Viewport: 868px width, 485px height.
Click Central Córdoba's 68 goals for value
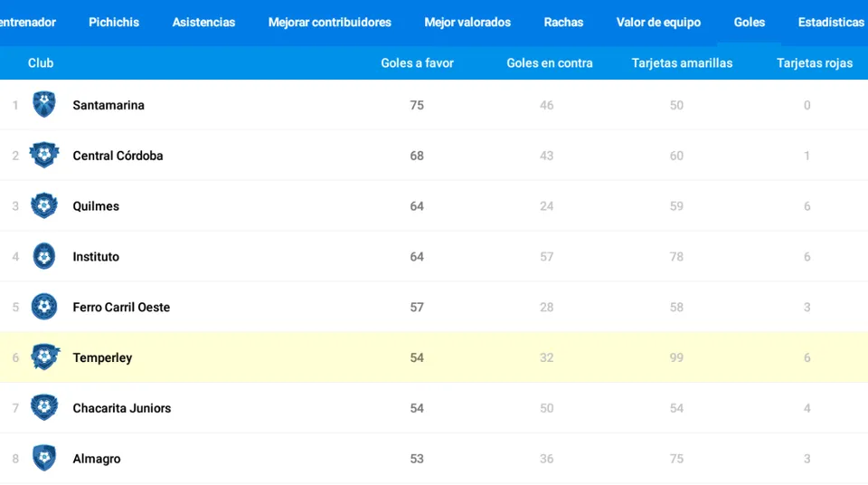pos(417,156)
